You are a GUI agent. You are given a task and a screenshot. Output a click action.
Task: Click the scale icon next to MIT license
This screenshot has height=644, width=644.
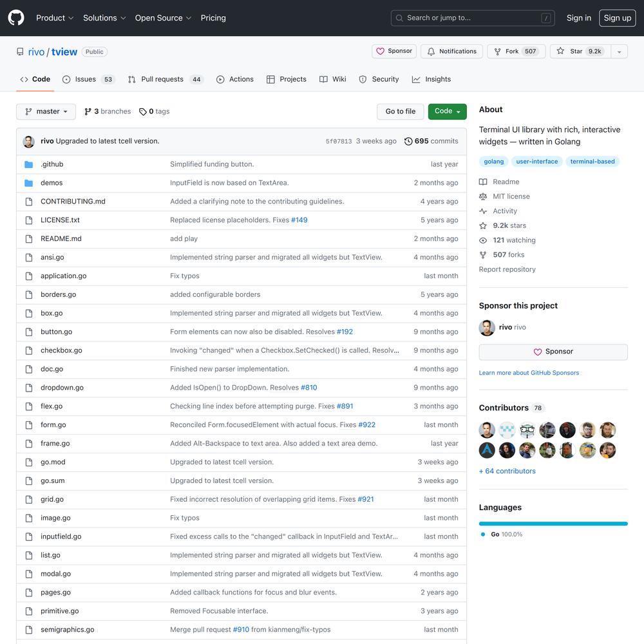(483, 196)
